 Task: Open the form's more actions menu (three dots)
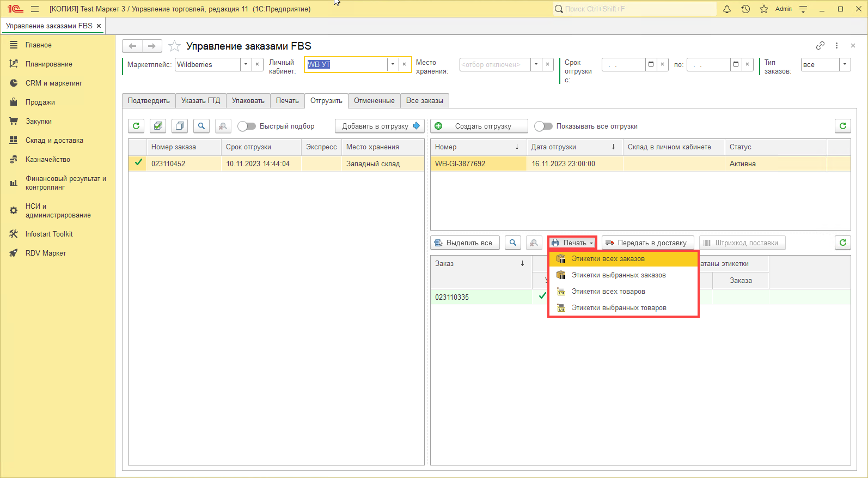pyautogui.click(x=837, y=46)
